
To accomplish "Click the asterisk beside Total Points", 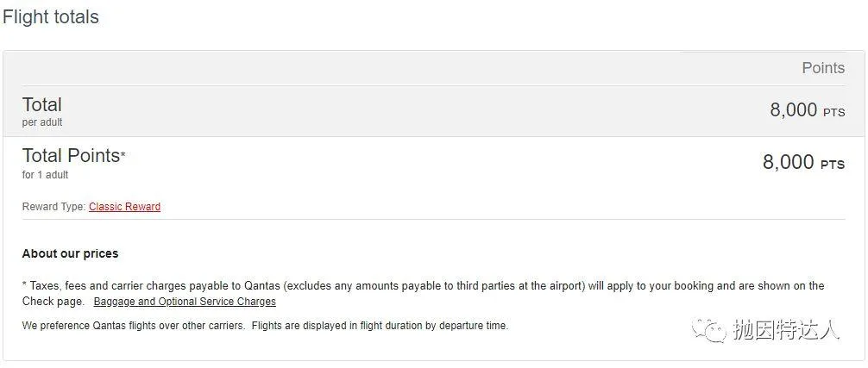I will pos(123,154).
